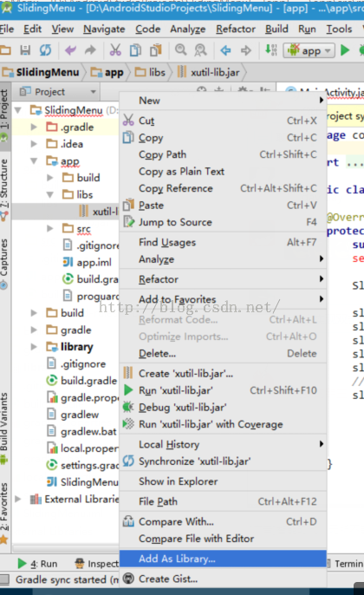Screen dimensions: 364x595
Task: Click the Replace toolbar icon
Action: 200,49
